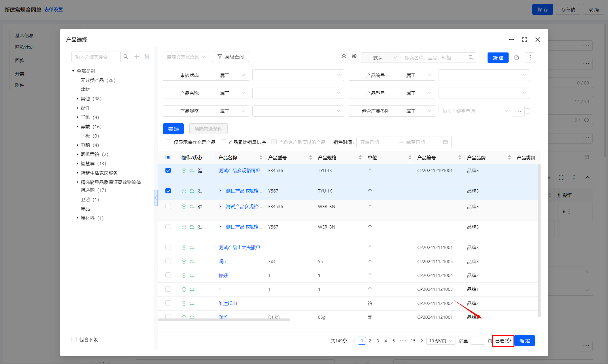Open 审核状态 operator 属于 dropdown
The height and width of the screenshot is (364, 608).
(x=232, y=75)
